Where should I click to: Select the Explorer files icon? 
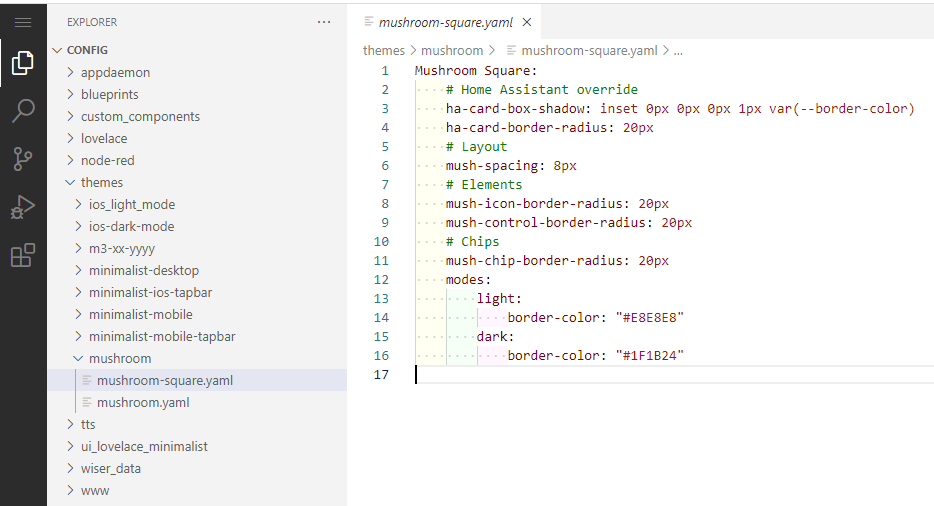pos(23,64)
